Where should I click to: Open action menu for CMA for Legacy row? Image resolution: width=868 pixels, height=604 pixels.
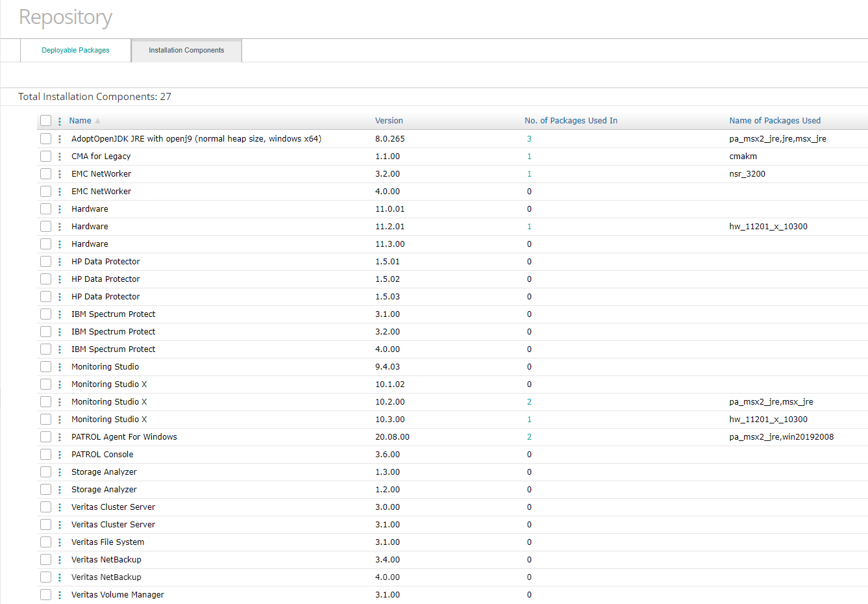point(60,157)
